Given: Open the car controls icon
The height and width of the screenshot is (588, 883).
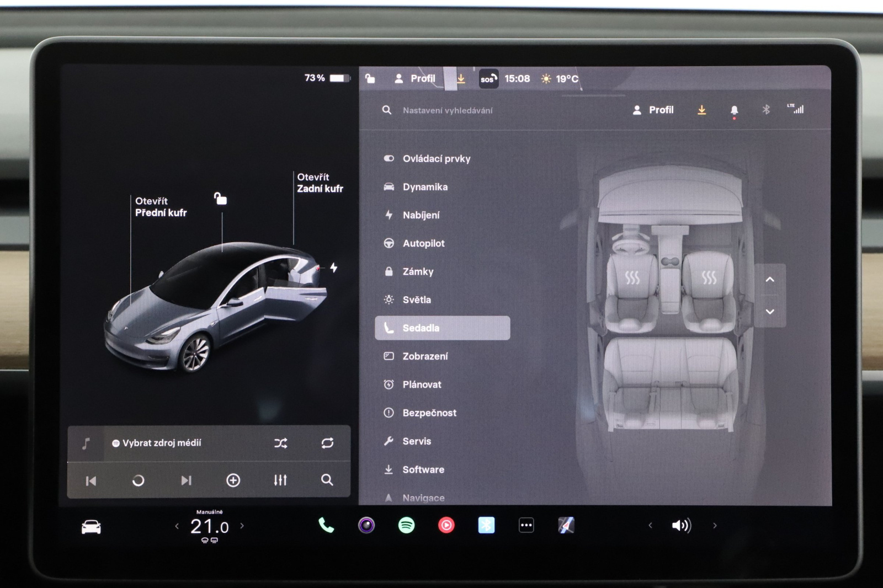Looking at the screenshot, I should [x=91, y=527].
